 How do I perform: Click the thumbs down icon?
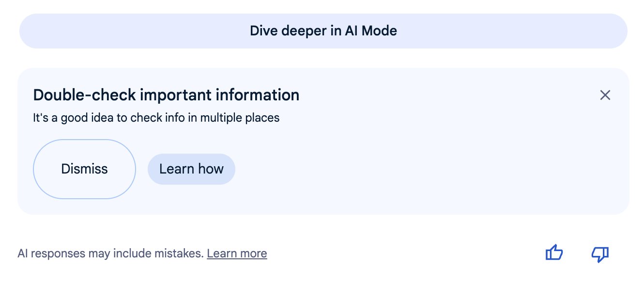[600, 253]
